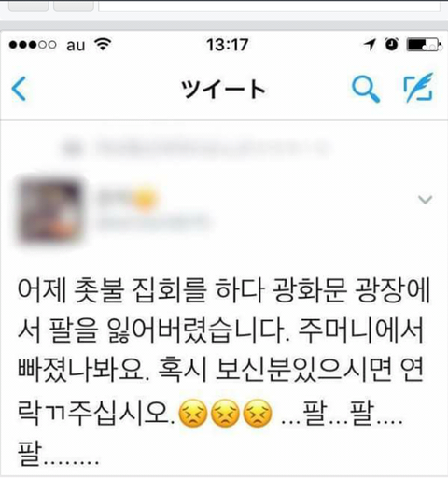
Task: Tap the signal strength dots
Action: pos(33,45)
